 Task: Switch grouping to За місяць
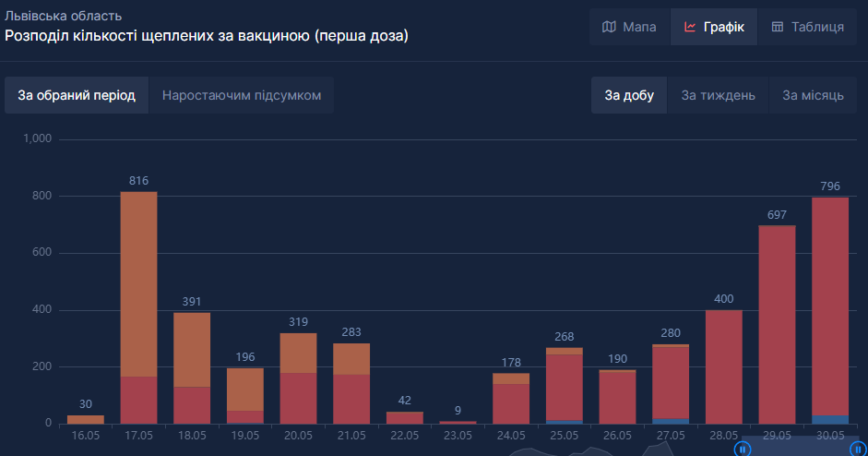click(x=813, y=95)
